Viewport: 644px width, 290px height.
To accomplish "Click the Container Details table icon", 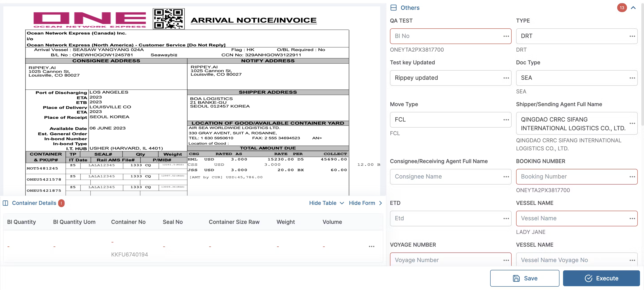I will pos(6,203).
